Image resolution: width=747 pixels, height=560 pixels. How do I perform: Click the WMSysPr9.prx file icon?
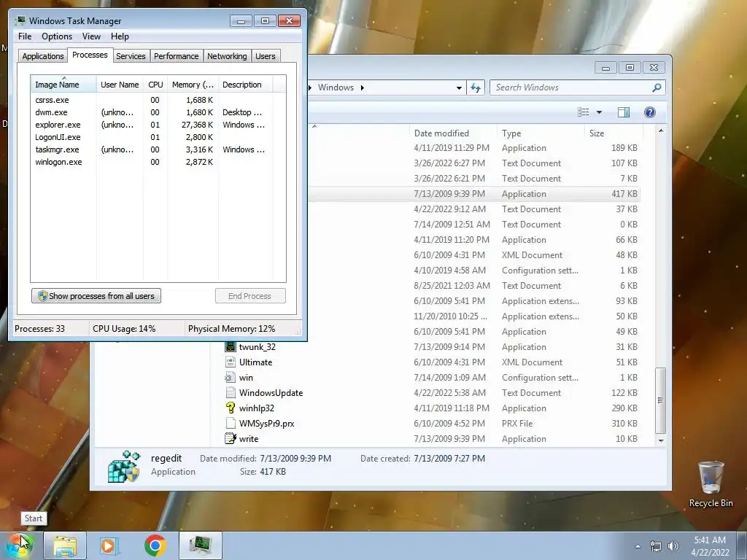pyautogui.click(x=231, y=423)
